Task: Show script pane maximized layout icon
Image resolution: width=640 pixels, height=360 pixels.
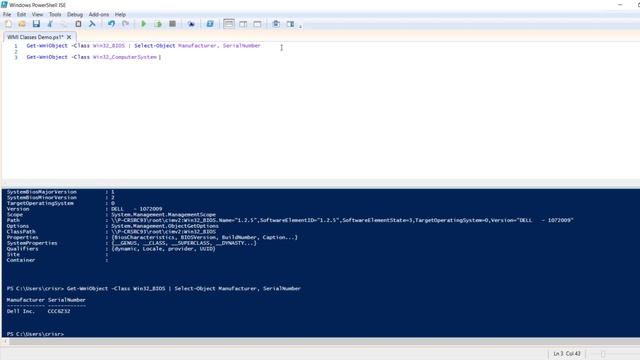Action: click(x=257, y=24)
